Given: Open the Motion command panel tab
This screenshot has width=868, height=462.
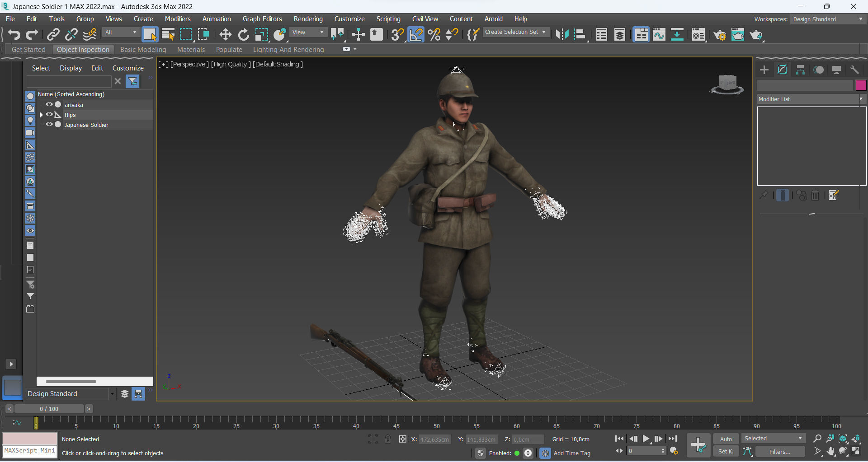Looking at the screenshot, I should (818, 70).
